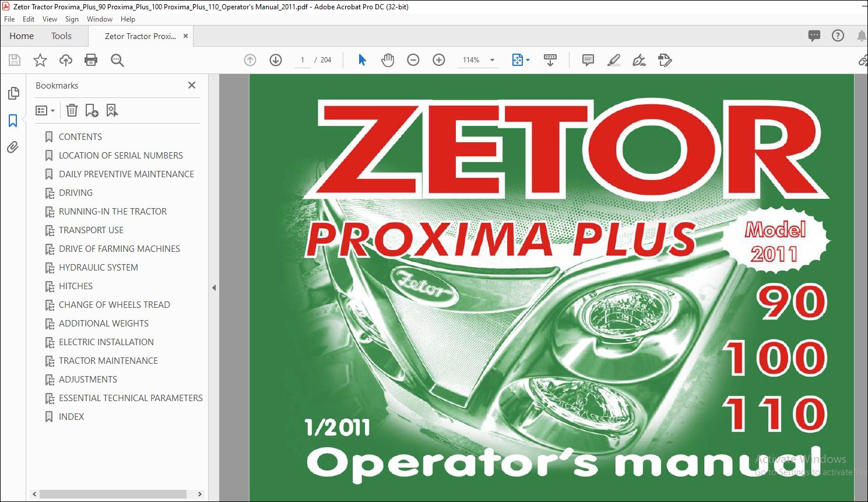Zoom out with the minus icon
Image resolution: width=868 pixels, height=502 pixels.
coord(413,60)
